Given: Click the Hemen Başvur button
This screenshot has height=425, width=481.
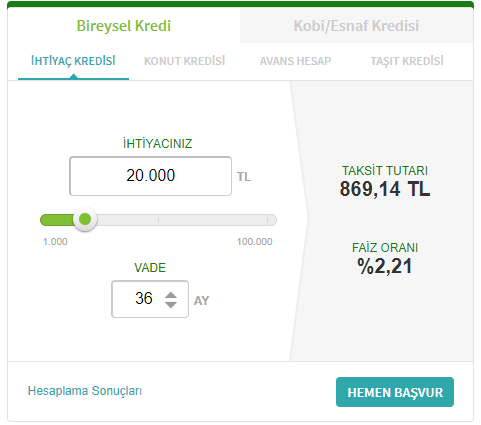Looking at the screenshot, I should pos(395,392).
